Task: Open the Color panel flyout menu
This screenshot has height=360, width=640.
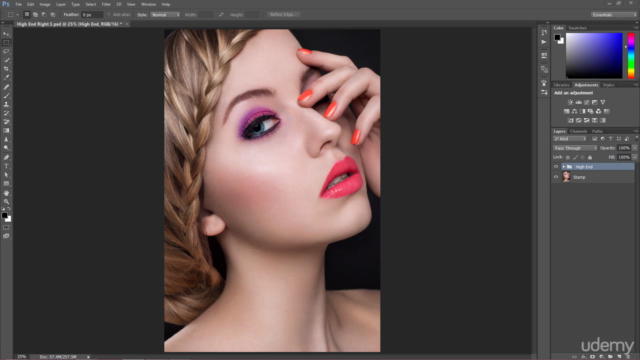Action: [636, 28]
